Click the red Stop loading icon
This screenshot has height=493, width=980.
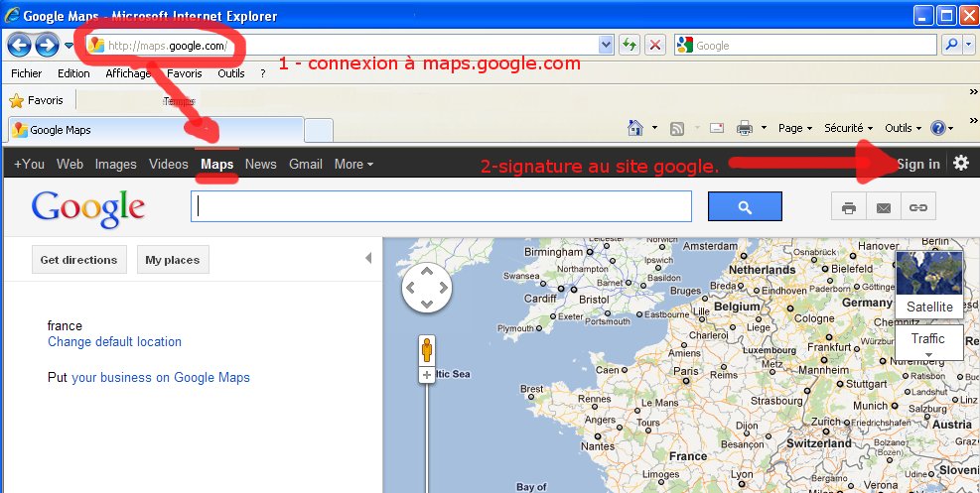coord(654,45)
